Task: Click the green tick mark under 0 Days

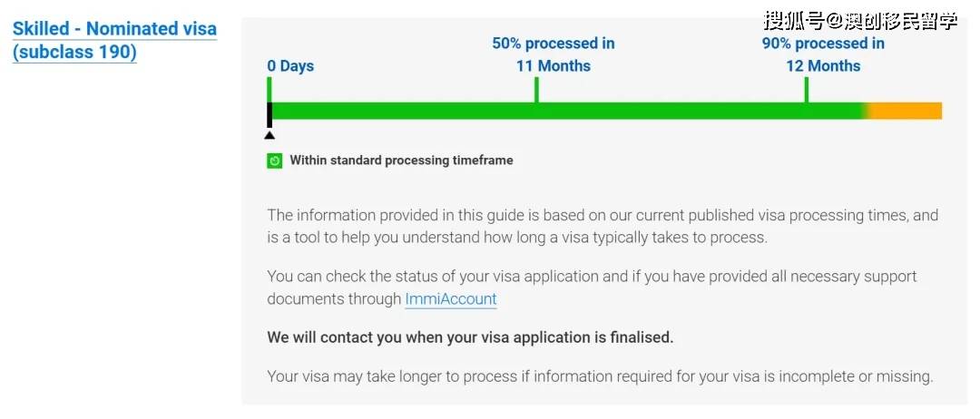Action: [269, 89]
